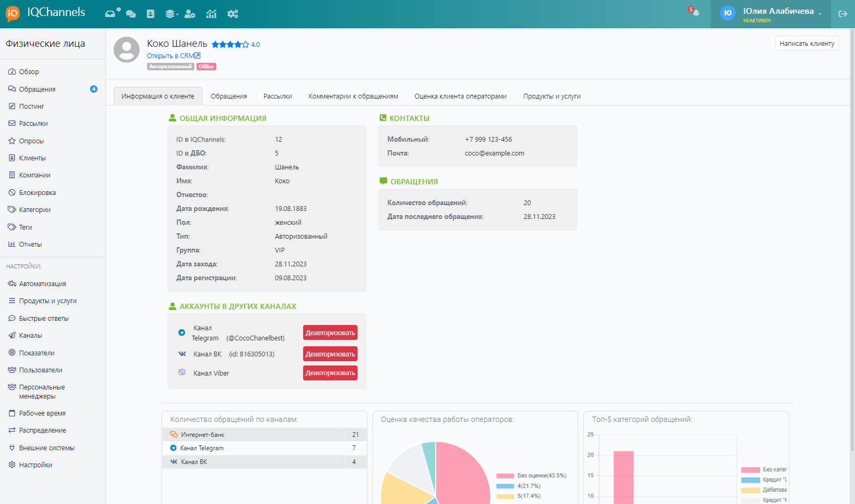Click the client star rating 4.0

pyautogui.click(x=235, y=45)
